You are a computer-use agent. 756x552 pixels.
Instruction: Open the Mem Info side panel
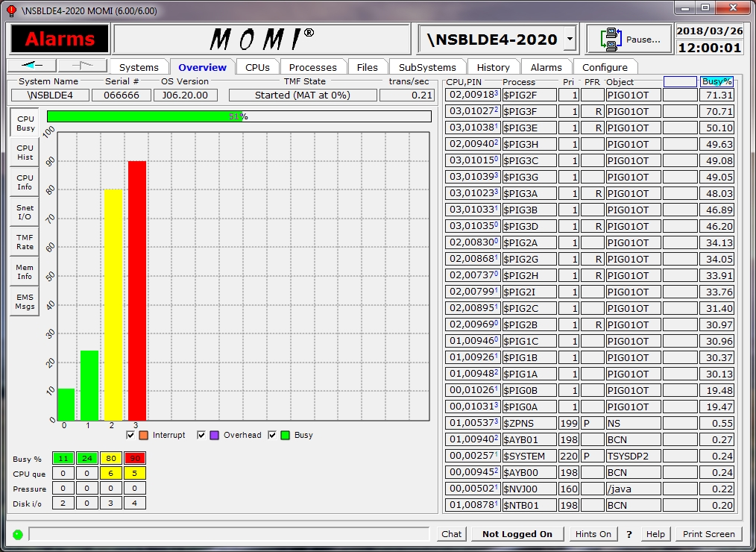pos(25,272)
